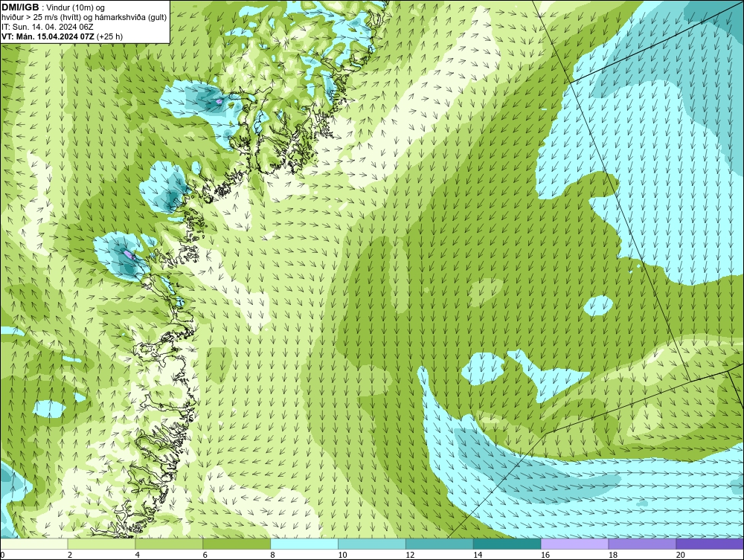Select the 12–14 m/s teal swatch
The height and width of the screenshot is (560, 744).
point(440,544)
